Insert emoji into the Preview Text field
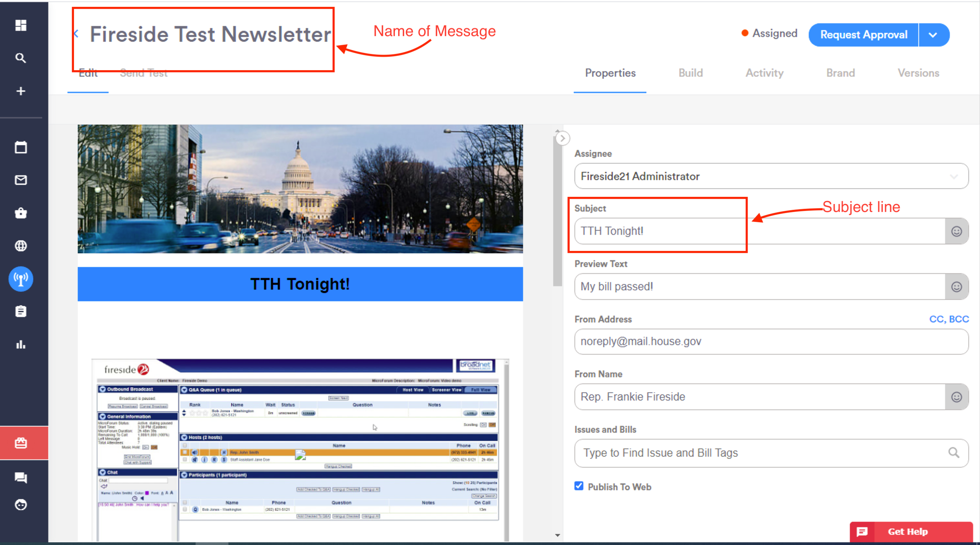The height and width of the screenshot is (545, 980). point(956,287)
